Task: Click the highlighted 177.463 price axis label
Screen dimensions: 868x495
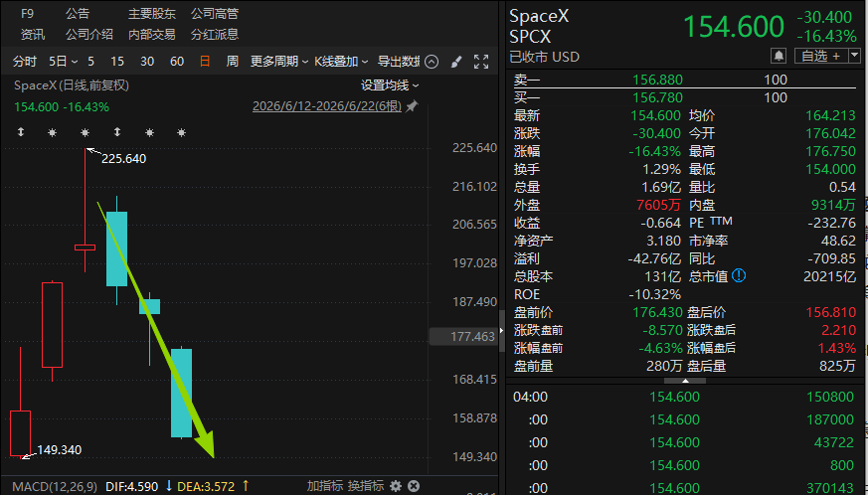Action: coord(464,337)
